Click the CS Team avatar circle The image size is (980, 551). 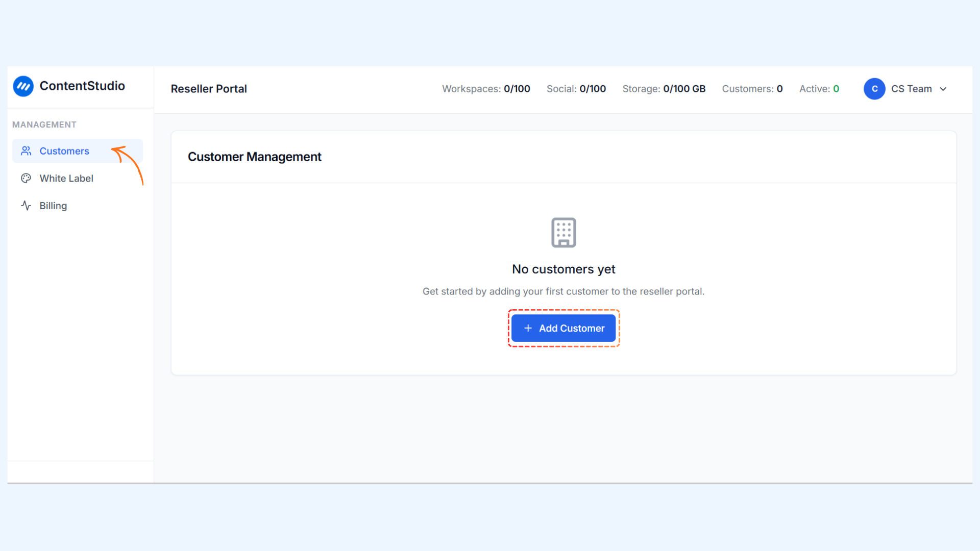pyautogui.click(x=874, y=89)
